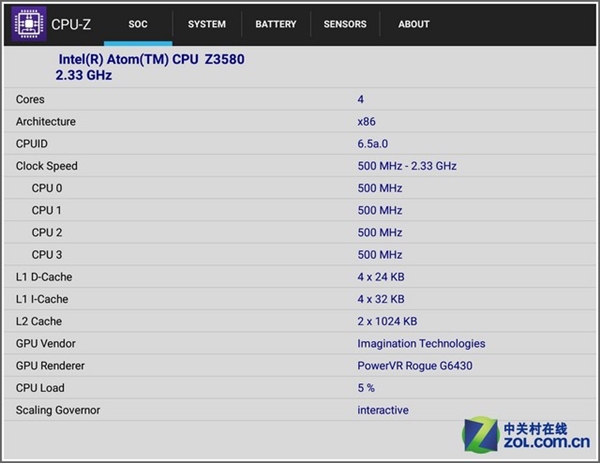Click the Clock Speed label

[x=47, y=166]
